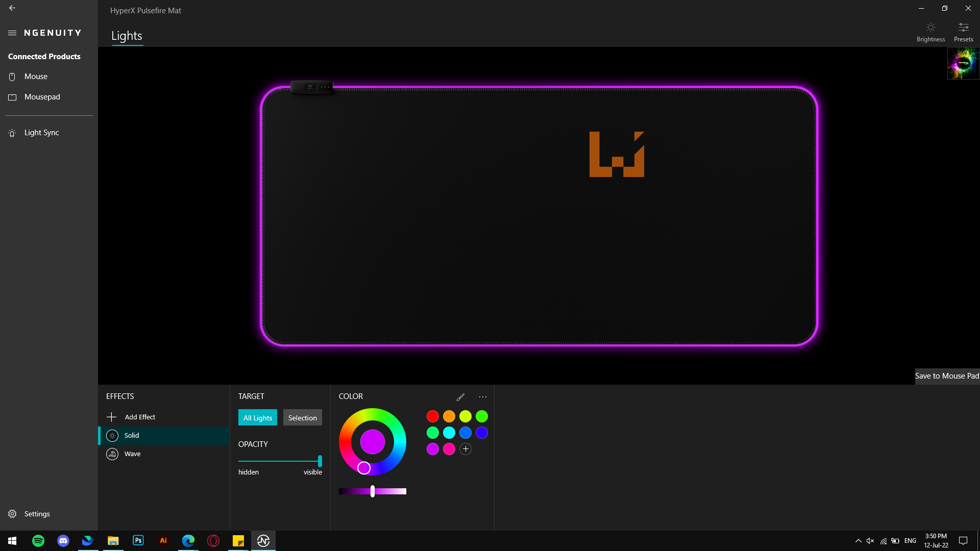Open the Presets panel
Screen dimensions: 980x551
pyautogui.click(x=964, y=30)
